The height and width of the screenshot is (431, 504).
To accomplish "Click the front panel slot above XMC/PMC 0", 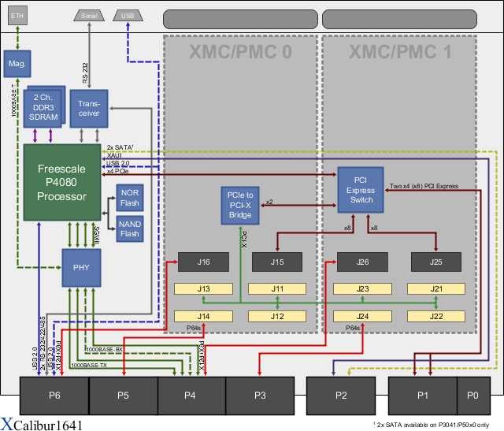I will (240, 19).
